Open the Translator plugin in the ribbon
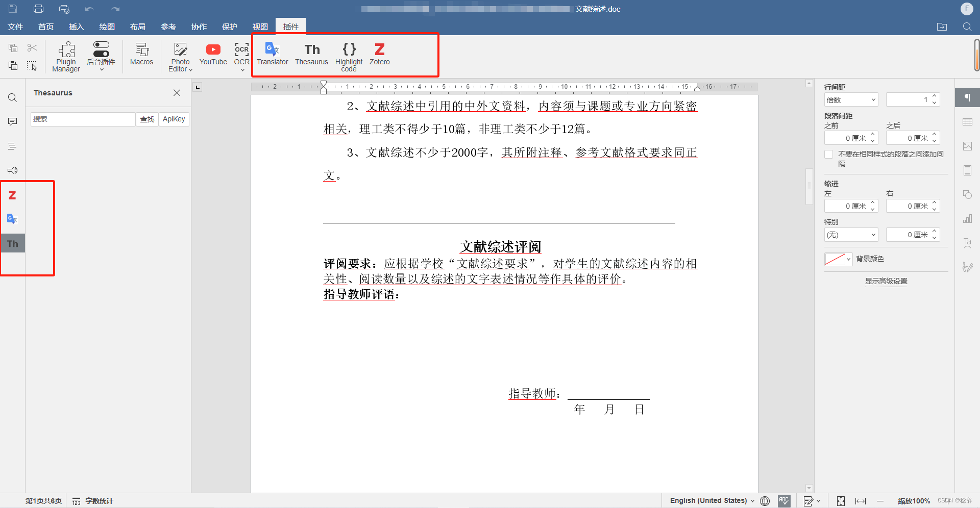The image size is (980, 508). point(272,54)
